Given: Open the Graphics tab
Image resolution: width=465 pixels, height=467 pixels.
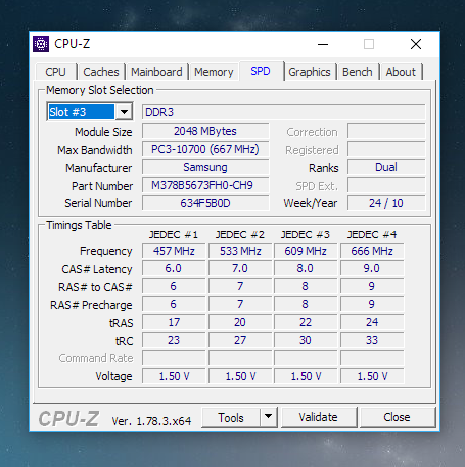Looking at the screenshot, I should pos(309,72).
